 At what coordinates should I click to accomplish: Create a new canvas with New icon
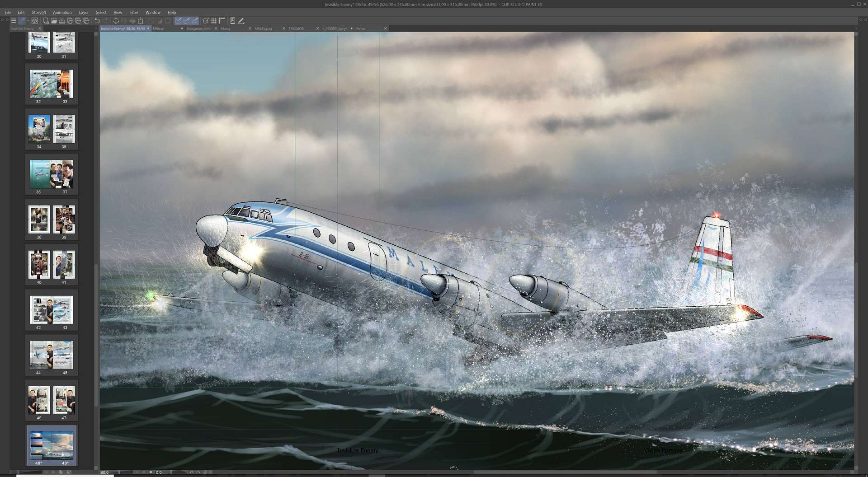[46, 21]
